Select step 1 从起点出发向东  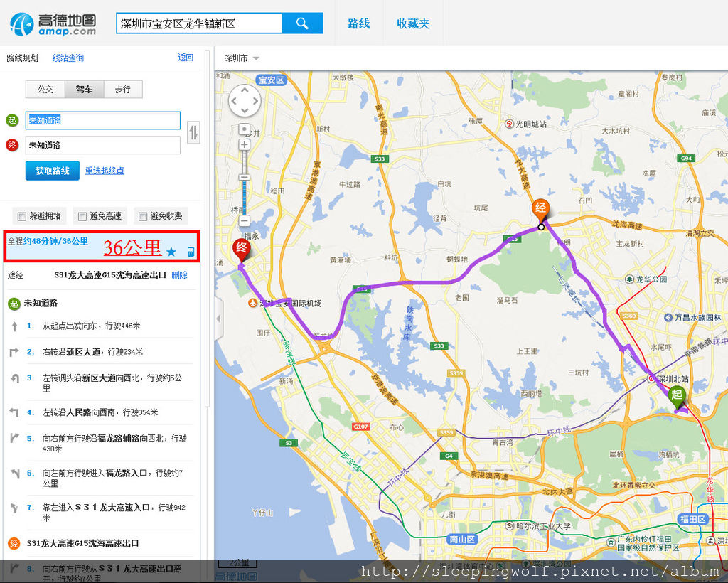(x=101, y=326)
